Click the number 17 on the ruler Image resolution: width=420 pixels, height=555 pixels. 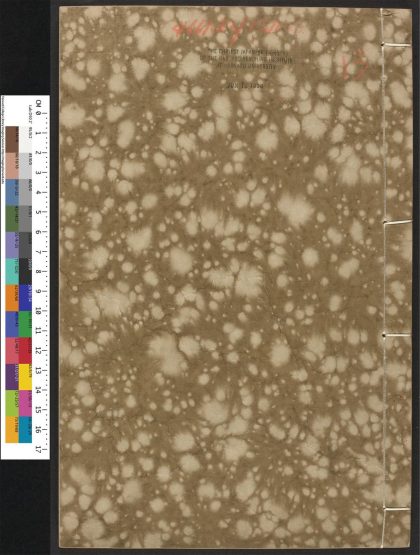tap(38, 449)
